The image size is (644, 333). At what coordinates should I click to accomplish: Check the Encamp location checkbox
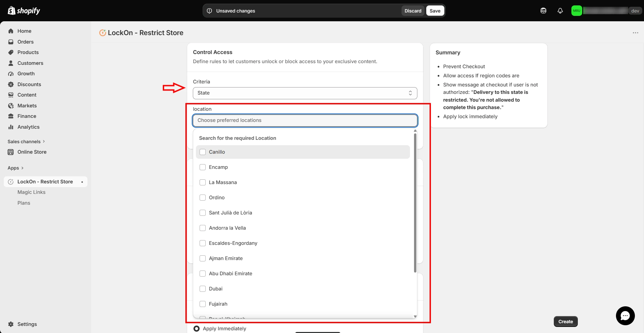pos(203,167)
